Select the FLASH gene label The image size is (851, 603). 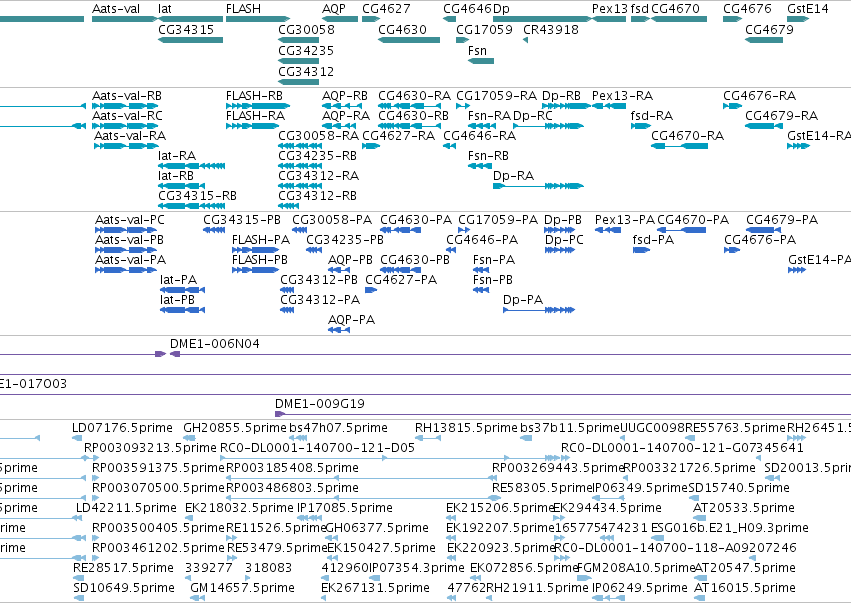click(243, 9)
